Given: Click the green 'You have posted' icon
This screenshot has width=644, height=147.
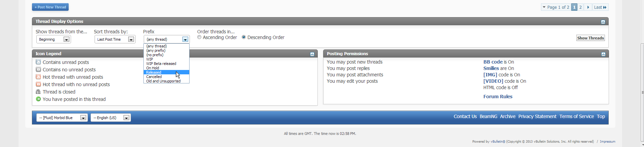Looking at the screenshot, I should (x=38, y=99).
